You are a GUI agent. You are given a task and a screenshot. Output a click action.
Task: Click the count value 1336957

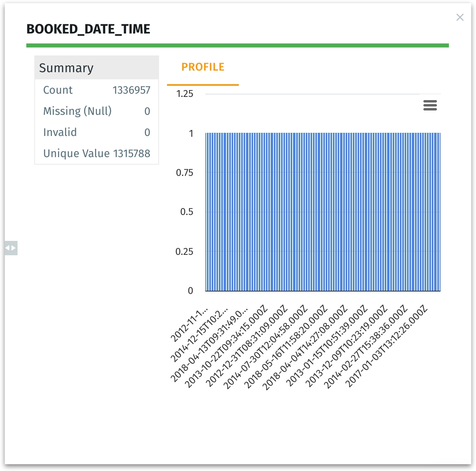[x=131, y=90]
